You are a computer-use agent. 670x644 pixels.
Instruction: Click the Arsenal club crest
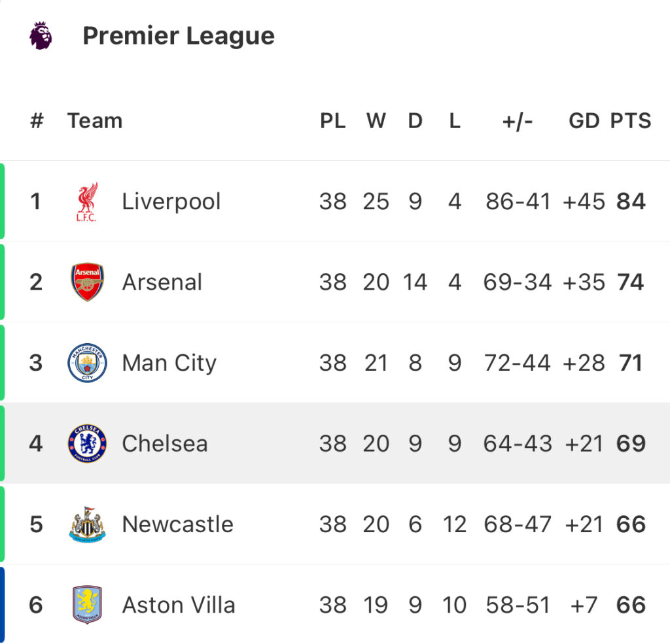[x=87, y=282]
